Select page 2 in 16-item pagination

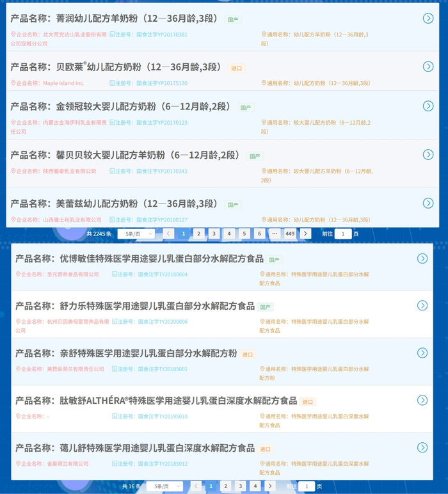coord(225,486)
